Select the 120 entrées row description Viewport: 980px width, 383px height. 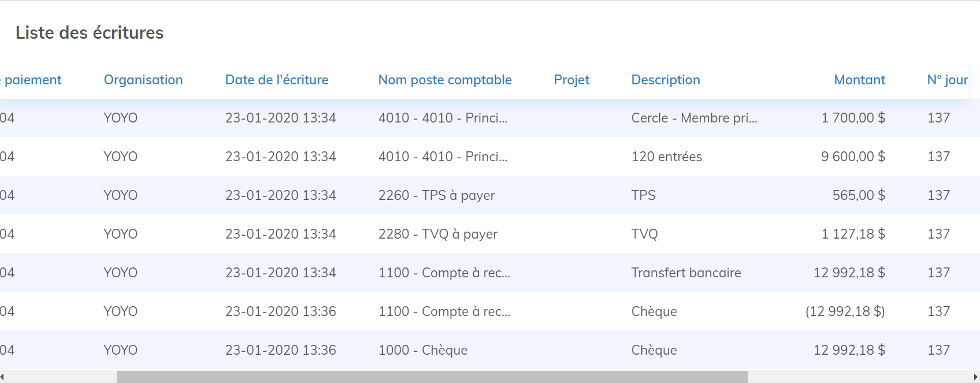pos(667,157)
